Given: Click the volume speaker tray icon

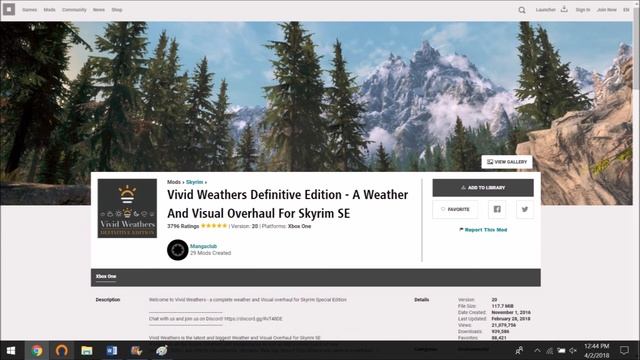Looking at the screenshot, I should pyautogui.click(x=573, y=351).
